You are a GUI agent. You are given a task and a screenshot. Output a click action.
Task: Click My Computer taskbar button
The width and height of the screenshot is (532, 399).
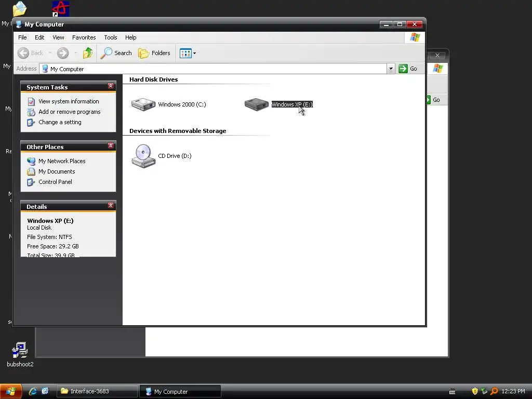tap(180, 392)
